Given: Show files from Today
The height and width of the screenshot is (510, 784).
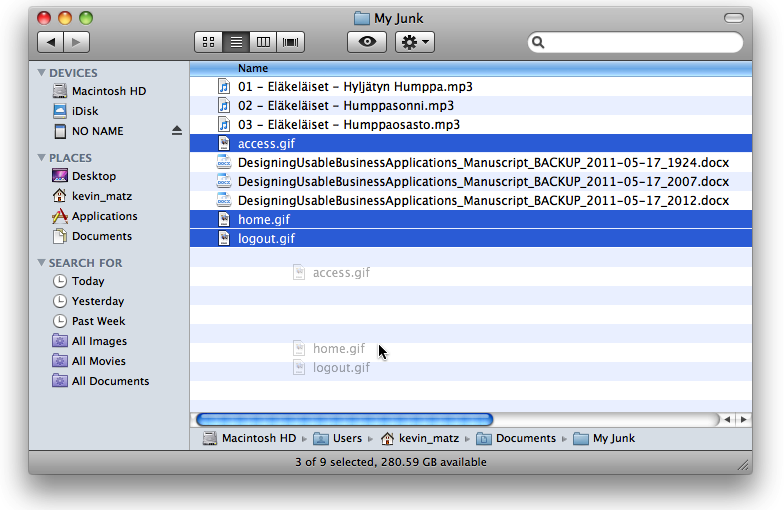Looking at the screenshot, I should point(78,281).
